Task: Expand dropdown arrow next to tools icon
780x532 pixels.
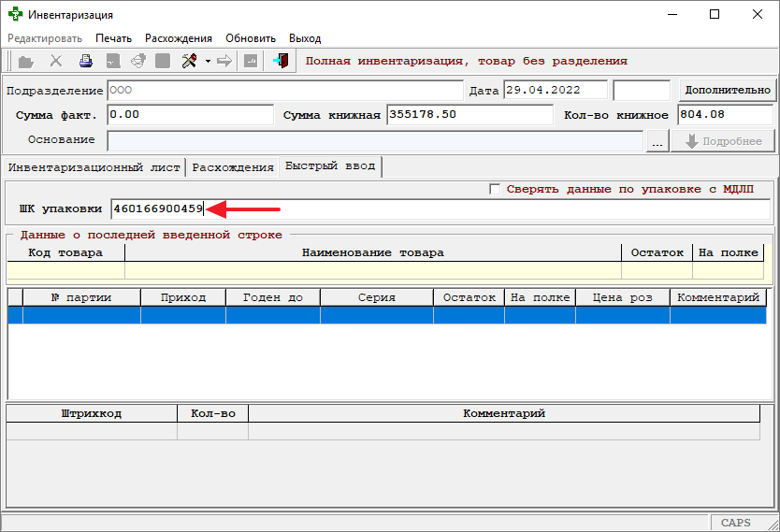Action: (207, 62)
